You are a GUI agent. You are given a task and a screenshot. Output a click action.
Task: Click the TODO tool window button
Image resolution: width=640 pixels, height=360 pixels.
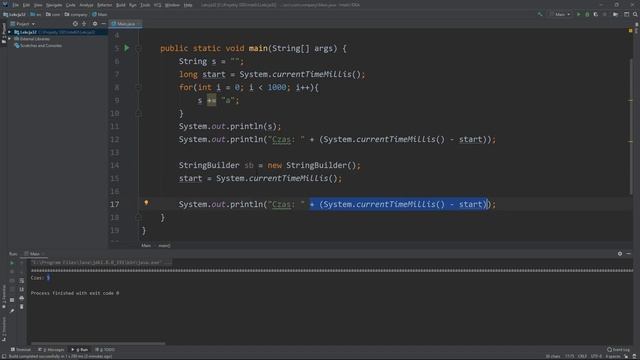coord(105,350)
